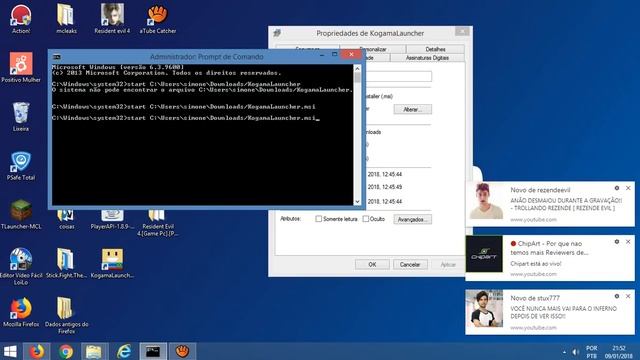Confirm properties with OK button
This screenshot has height=360, width=640.
[372, 264]
